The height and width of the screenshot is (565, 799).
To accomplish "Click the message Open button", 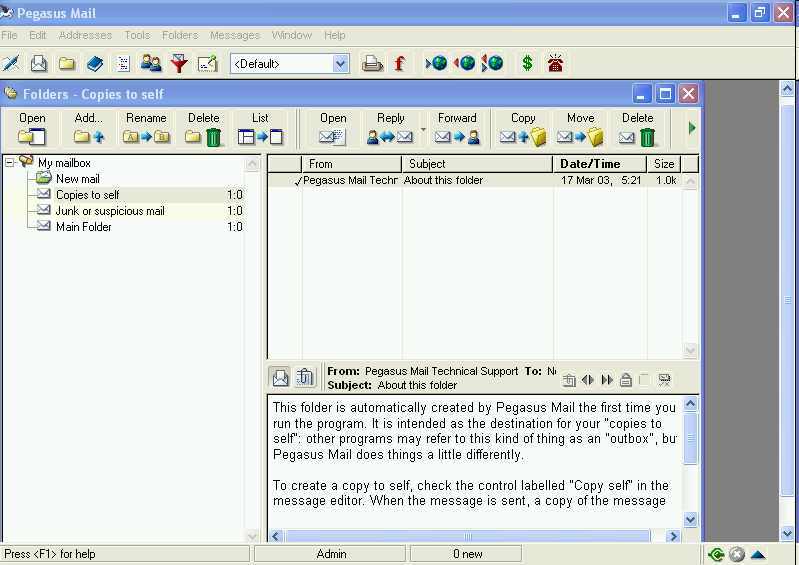I will (x=333, y=128).
